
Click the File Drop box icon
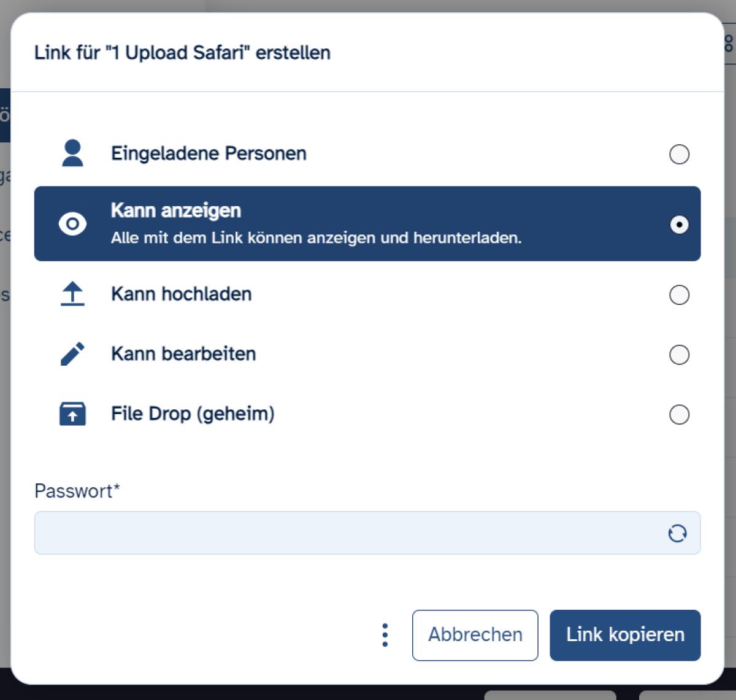[72, 414]
